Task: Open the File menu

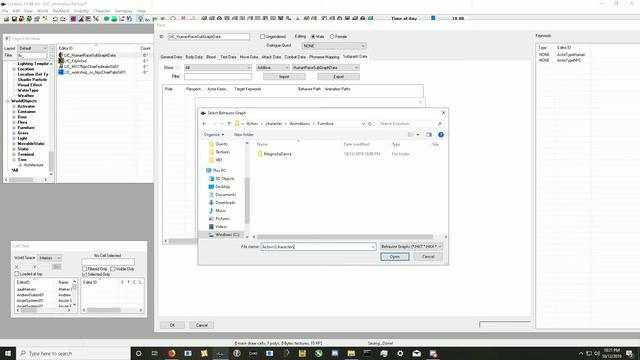Action: pyautogui.click(x=5, y=11)
